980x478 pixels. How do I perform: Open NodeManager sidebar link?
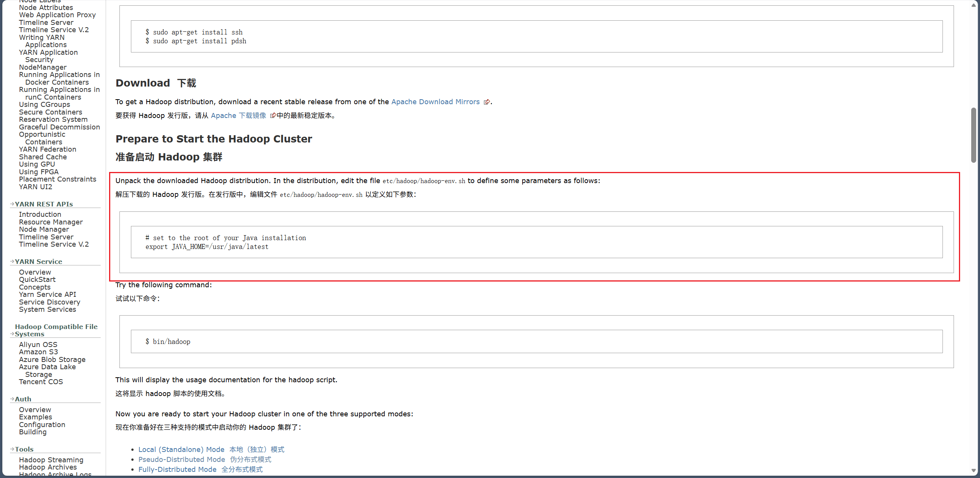point(43,67)
